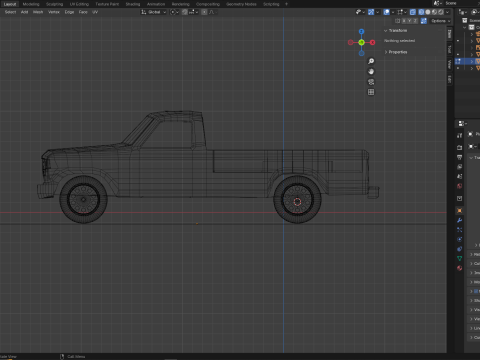Open the Shading workspace tab
Image resolution: width=480 pixels, height=360 pixels.
[133, 4]
